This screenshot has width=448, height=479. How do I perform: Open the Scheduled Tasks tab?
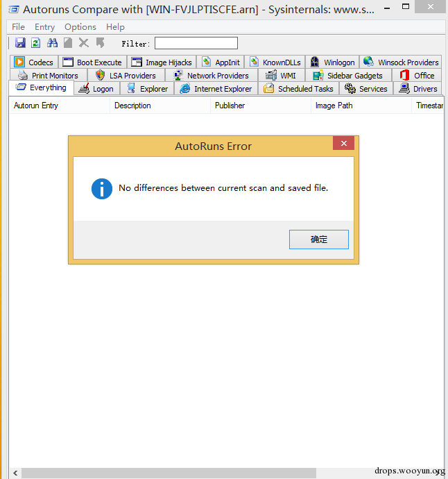(299, 89)
